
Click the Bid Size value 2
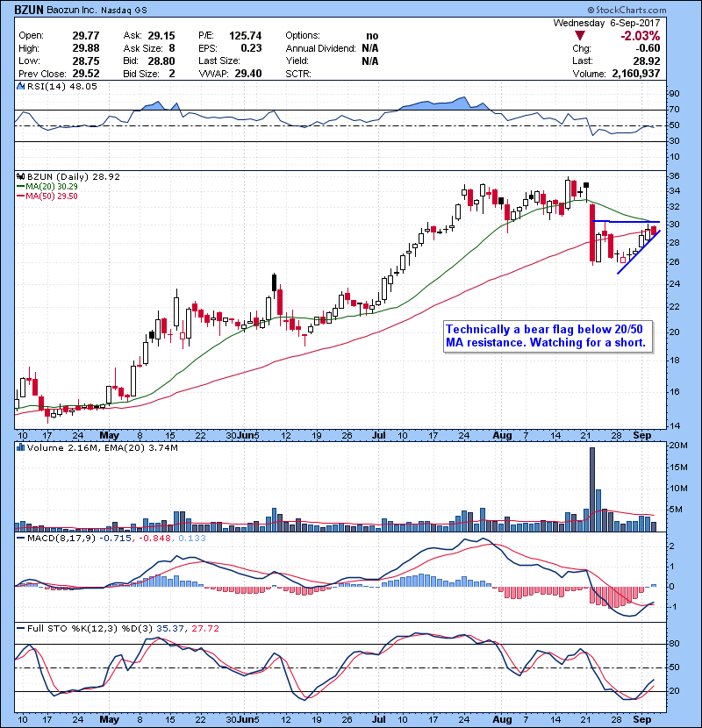[172, 74]
